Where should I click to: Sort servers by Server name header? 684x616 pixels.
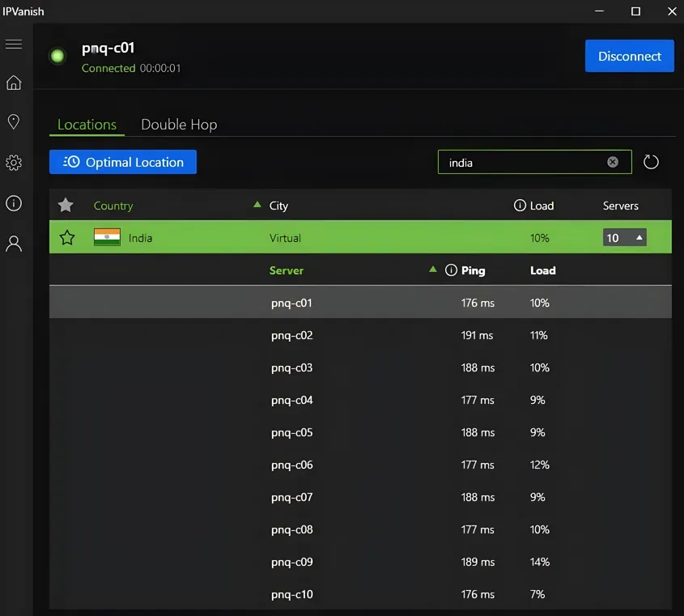click(287, 270)
